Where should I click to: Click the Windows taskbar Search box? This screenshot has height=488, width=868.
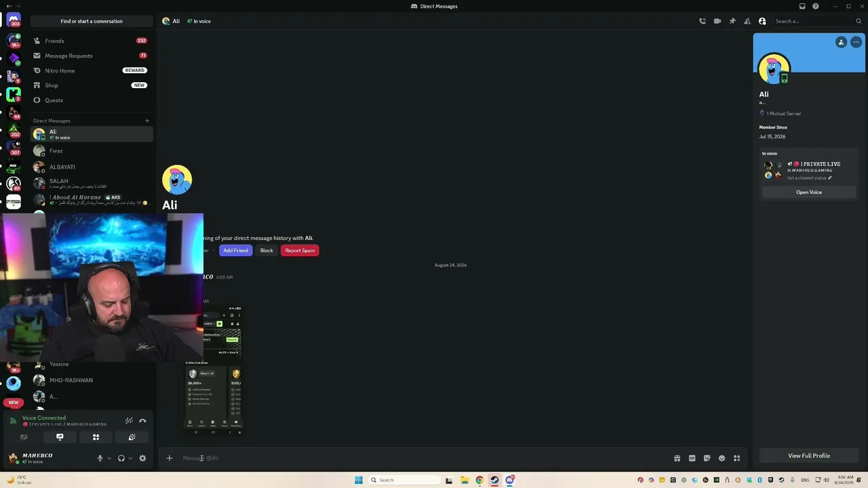(403, 480)
